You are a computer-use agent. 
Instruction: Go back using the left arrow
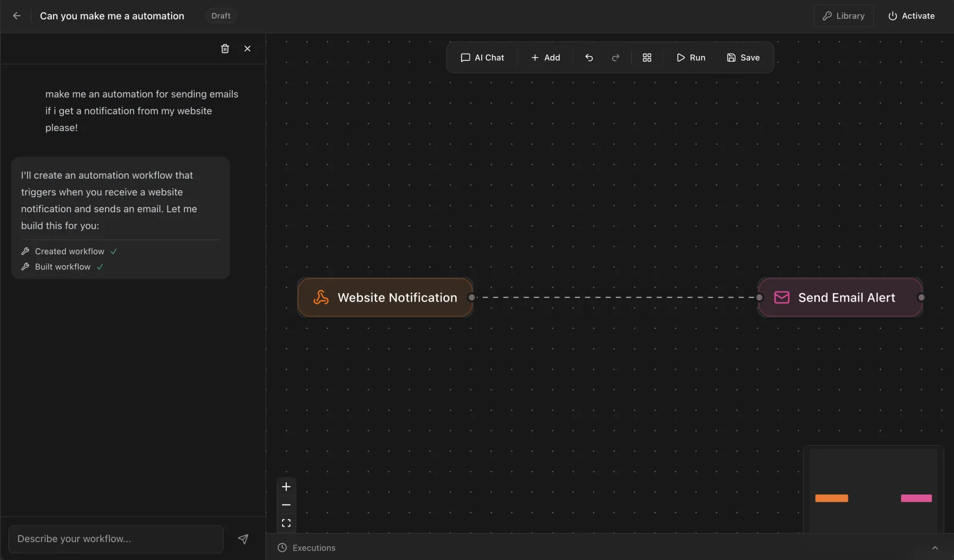[17, 16]
